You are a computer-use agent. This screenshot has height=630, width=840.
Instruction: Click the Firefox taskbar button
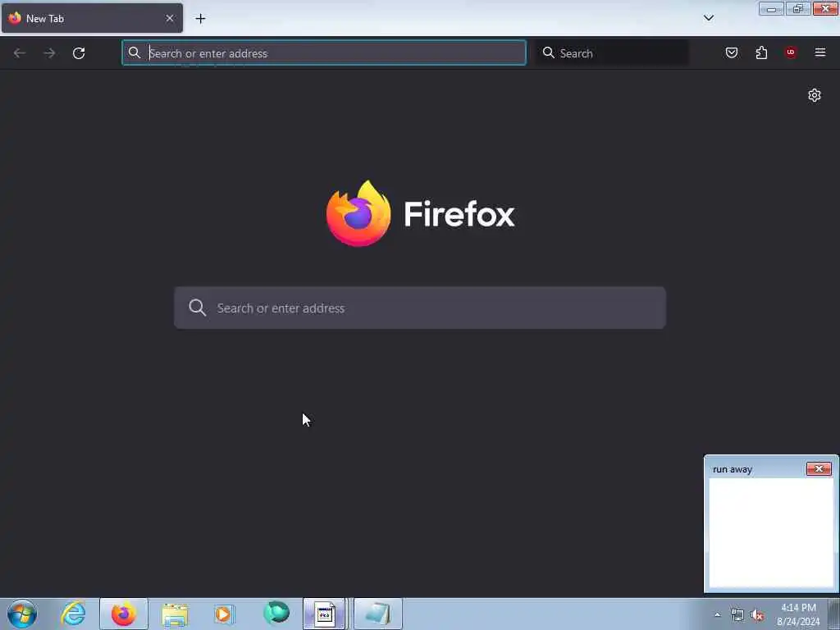click(124, 614)
